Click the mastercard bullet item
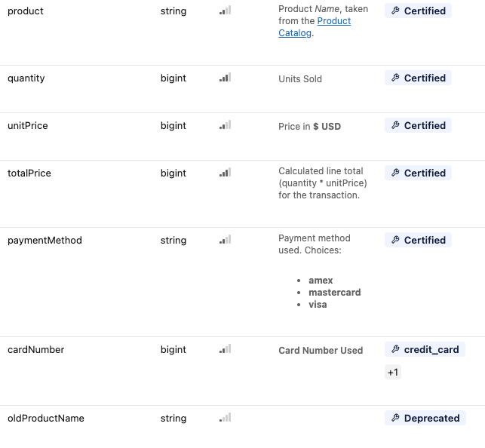This screenshot has width=485, height=448. [335, 292]
